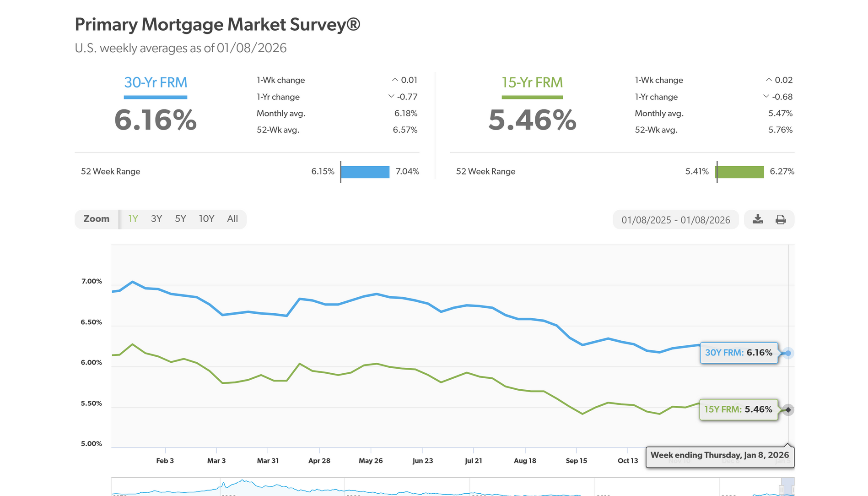Click the 5.50% y-axis label

pos(92,403)
